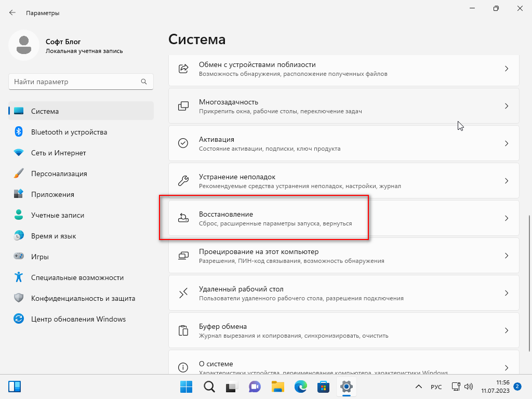Image resolution: width=532 pixels, height=399 pixels.
Task: Click the share icon for Обмен с устройствами
Action: (x=183, y=69)
